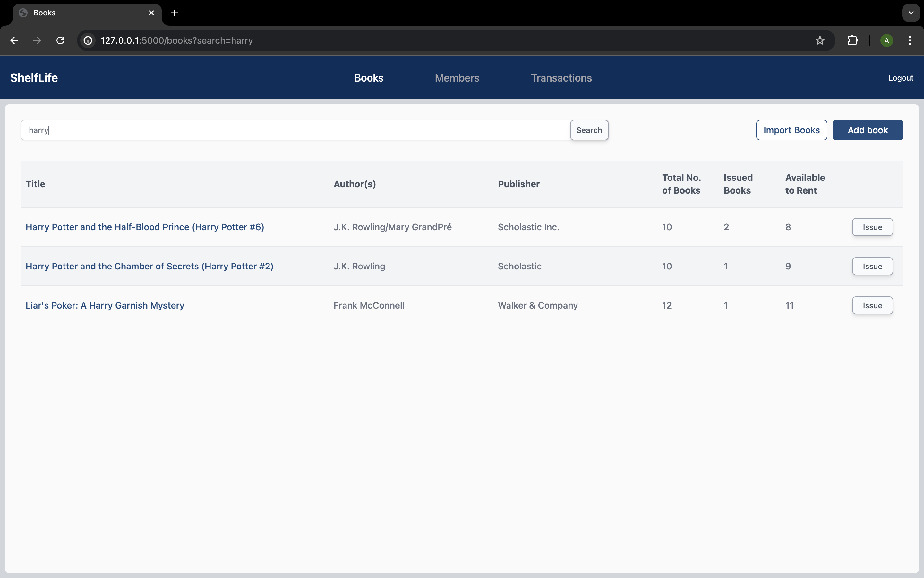924x578 pixels.
Task: Select author J.K. Rowling/Mary GrandPré
Action: pyautogui.click(x=392, y=227)
